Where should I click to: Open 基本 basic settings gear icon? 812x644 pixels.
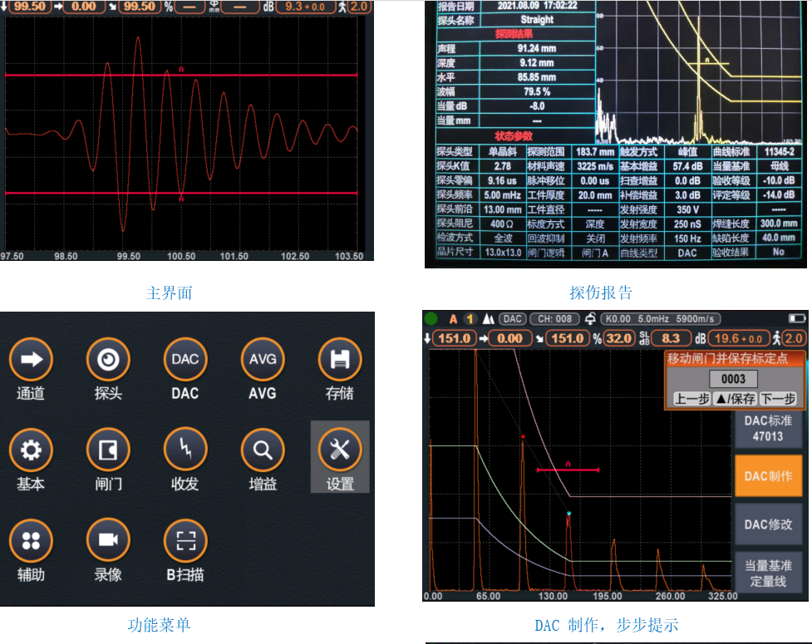[31, 450]
